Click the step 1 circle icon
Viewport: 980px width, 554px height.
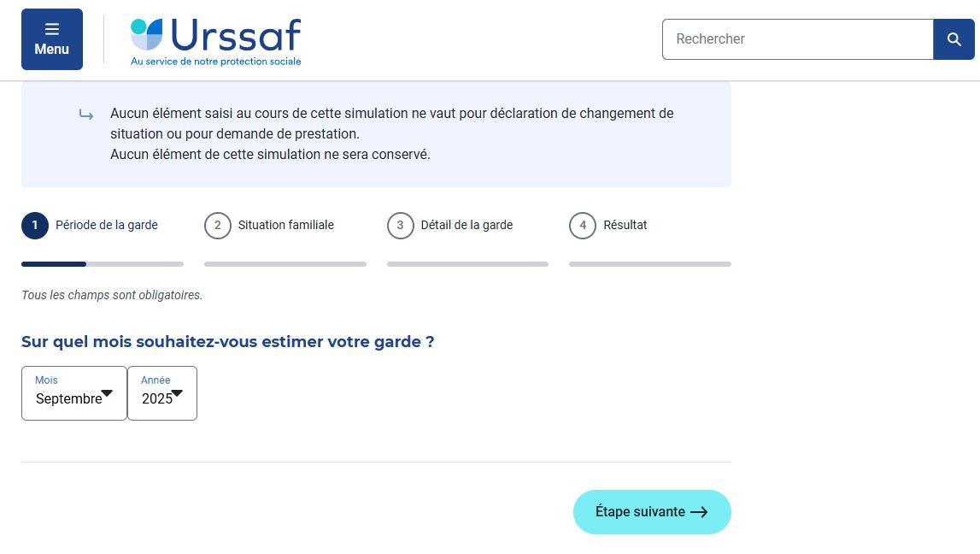35,226
